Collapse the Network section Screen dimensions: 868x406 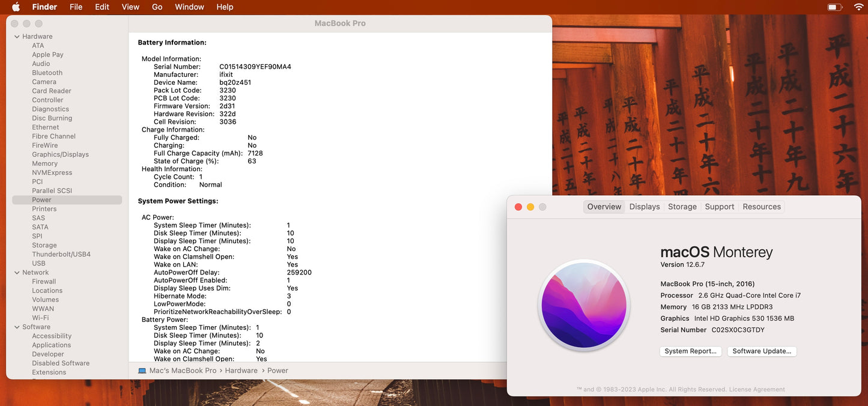(17, 273)
